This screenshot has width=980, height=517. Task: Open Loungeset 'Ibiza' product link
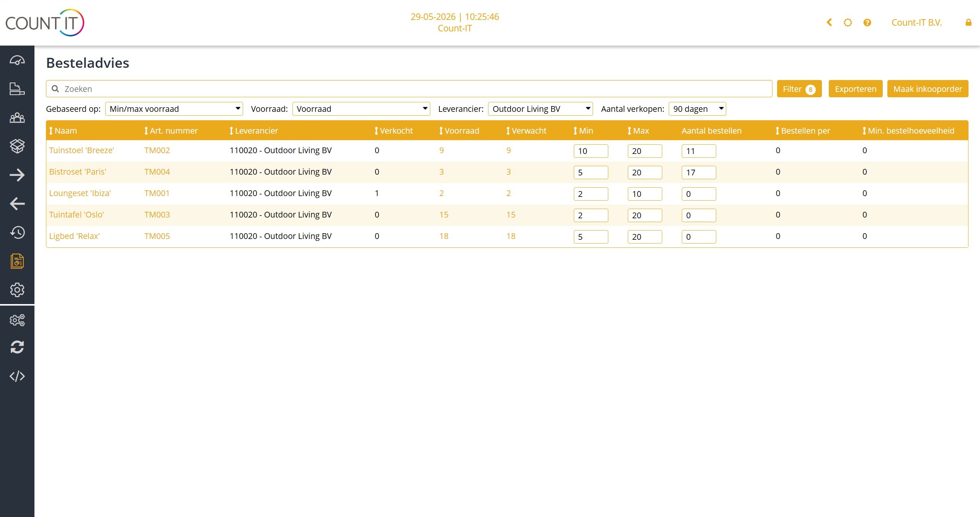coord(80,193)
